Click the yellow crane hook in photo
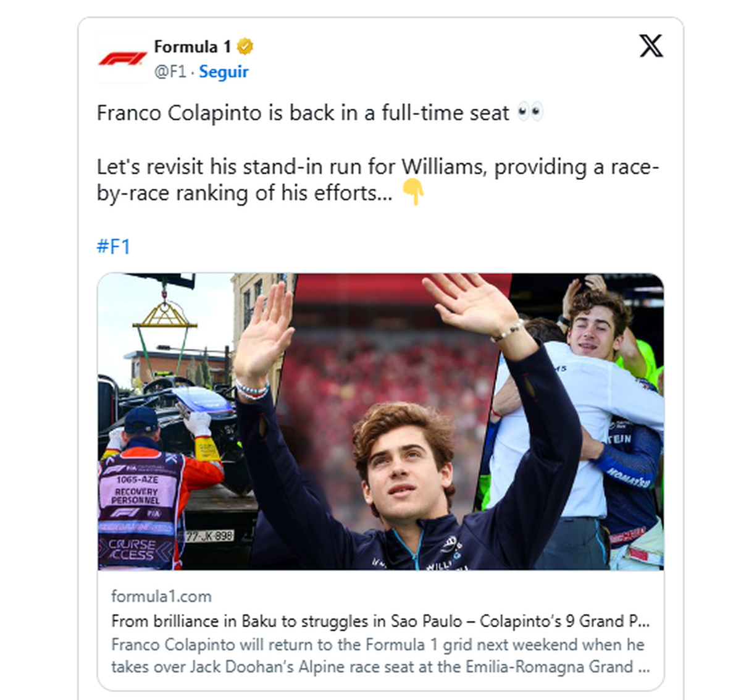Screen dimensions: 741x700 pyautogui.click(x=164, y=314)
